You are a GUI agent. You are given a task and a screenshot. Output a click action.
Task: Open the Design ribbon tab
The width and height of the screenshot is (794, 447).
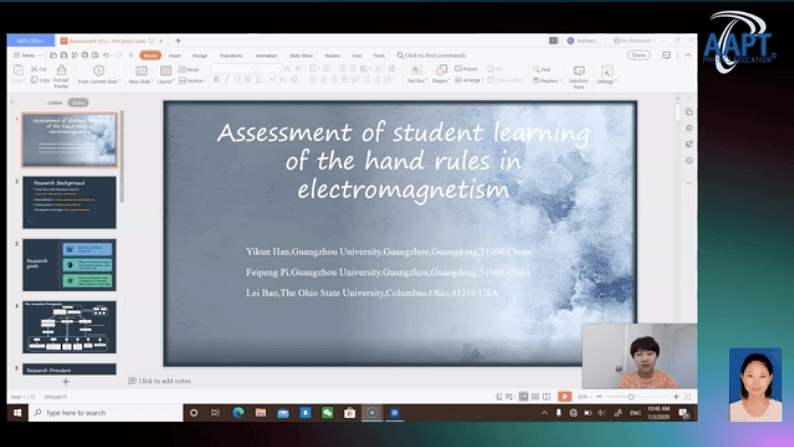pyautogui.click(x=200, y=55)
